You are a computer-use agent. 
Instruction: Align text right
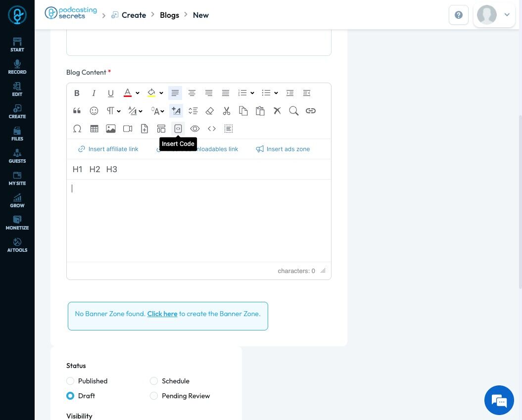[209, 93]
